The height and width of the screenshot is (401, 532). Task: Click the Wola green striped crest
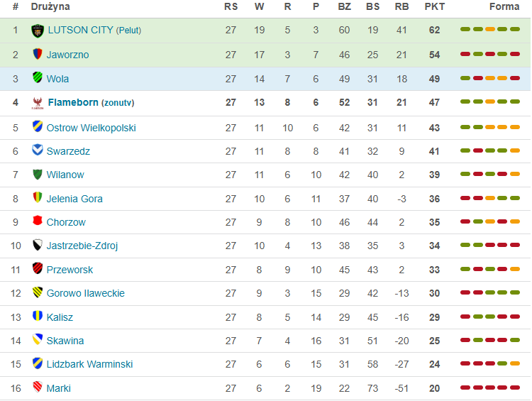(38, 78)
